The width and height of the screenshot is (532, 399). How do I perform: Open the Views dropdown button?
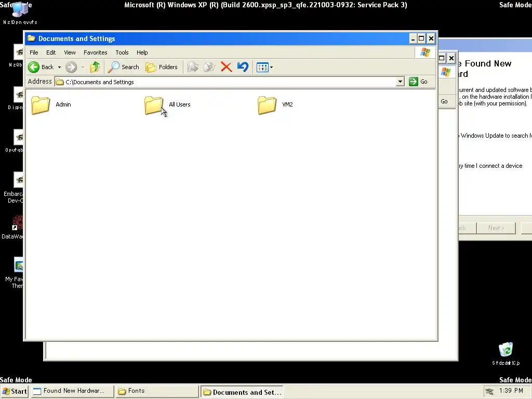click(x=264, y=67)
